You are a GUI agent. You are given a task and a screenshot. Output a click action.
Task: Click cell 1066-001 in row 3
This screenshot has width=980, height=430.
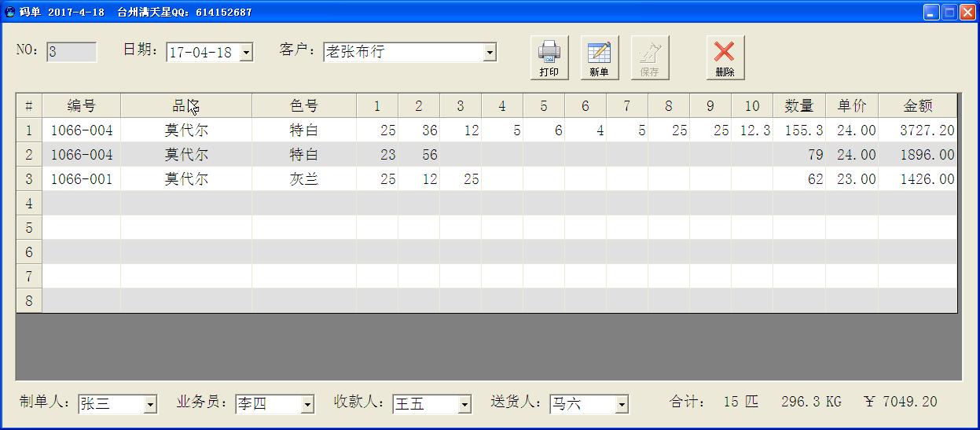point(82,179)
